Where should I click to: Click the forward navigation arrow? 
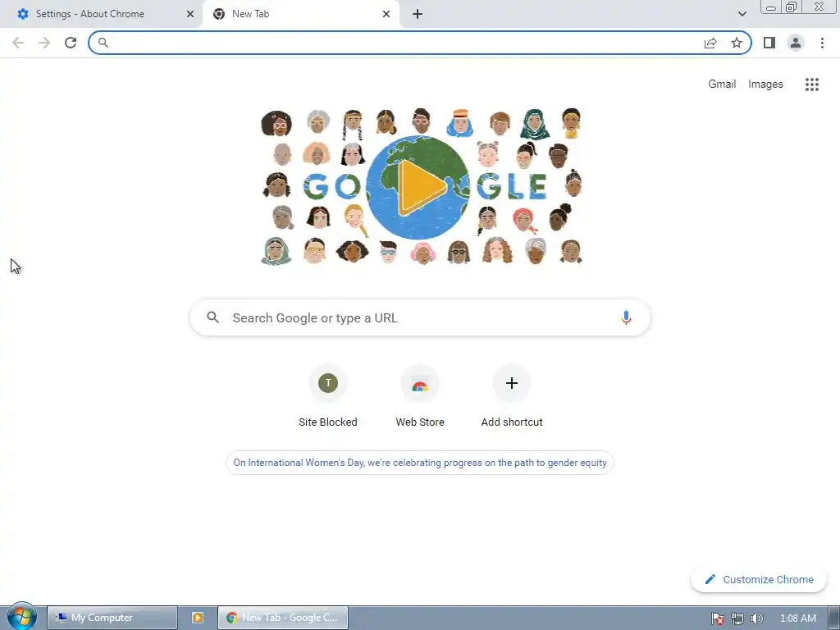tap(44, 43)
